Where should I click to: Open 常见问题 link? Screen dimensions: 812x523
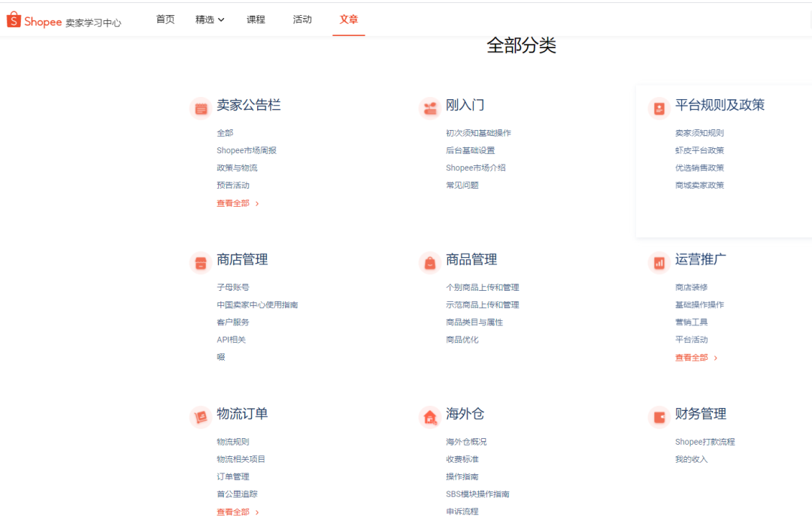pyautogui.click(x=462, y=186)
